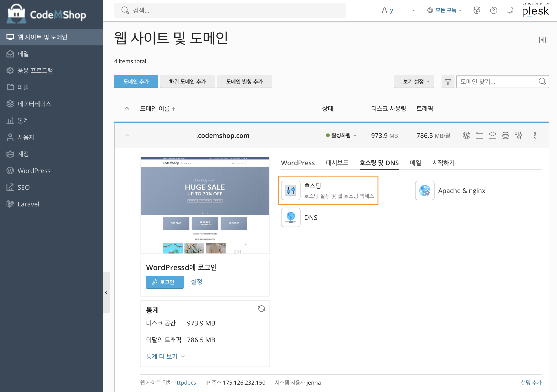Click the WordPress icon in domain row
The image size is (557, 392).
click(466, 135)
